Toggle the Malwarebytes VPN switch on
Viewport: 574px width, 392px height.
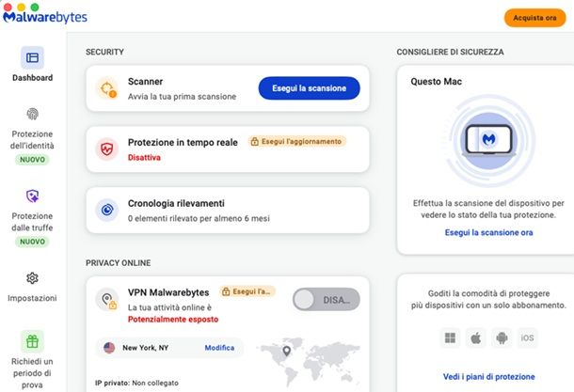pos(327,300)
